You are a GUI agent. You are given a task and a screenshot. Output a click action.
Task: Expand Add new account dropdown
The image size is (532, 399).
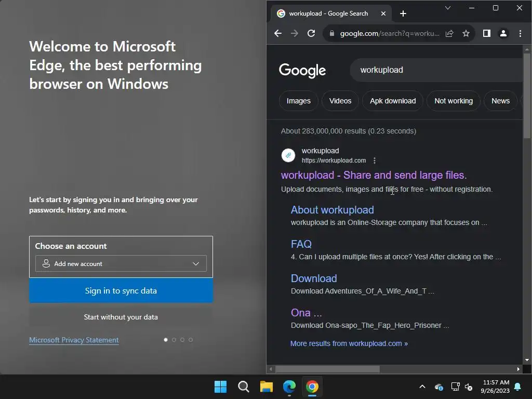point(121,263)
